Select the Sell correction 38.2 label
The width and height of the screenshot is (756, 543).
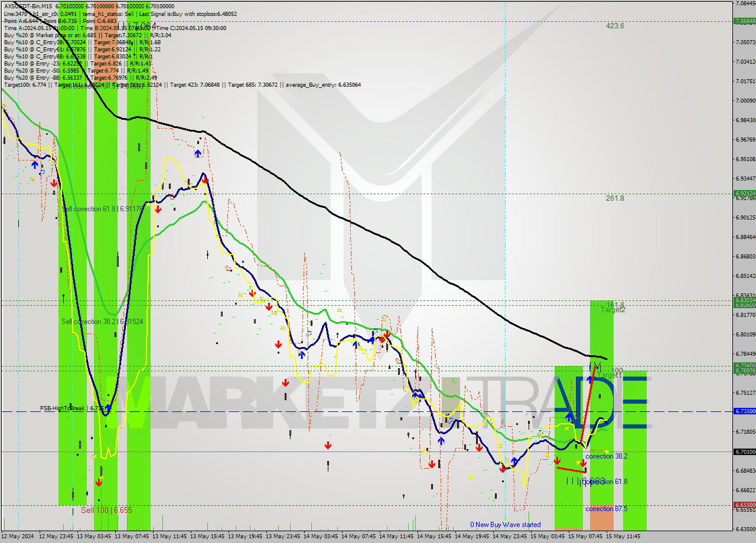pyautogui.click(x=102, y=322)
